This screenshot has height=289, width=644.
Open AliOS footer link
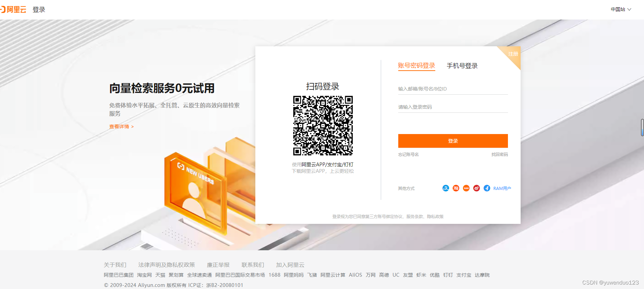click(x=355, y=275)
